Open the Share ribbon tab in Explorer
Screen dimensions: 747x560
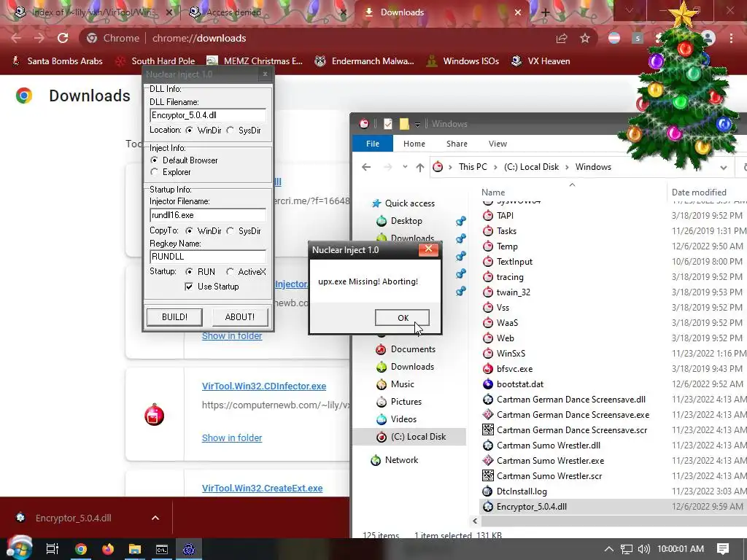point(457,144)
